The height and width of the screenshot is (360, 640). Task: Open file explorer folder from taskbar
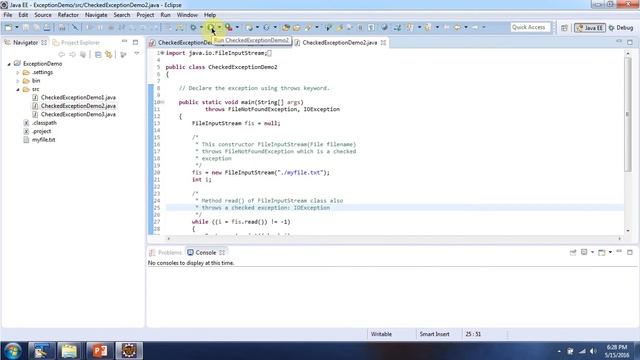pyautogui.click(x=69, y=351)
